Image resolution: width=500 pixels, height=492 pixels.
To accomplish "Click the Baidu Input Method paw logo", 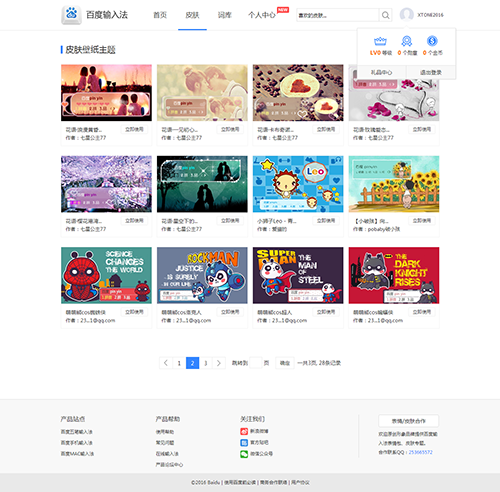I will point(71,15).
